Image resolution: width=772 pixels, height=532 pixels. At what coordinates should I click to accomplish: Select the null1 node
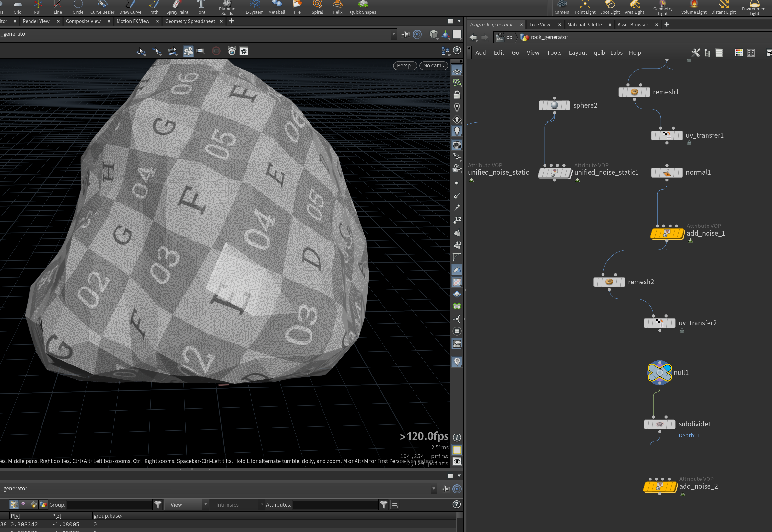point(659,372)
